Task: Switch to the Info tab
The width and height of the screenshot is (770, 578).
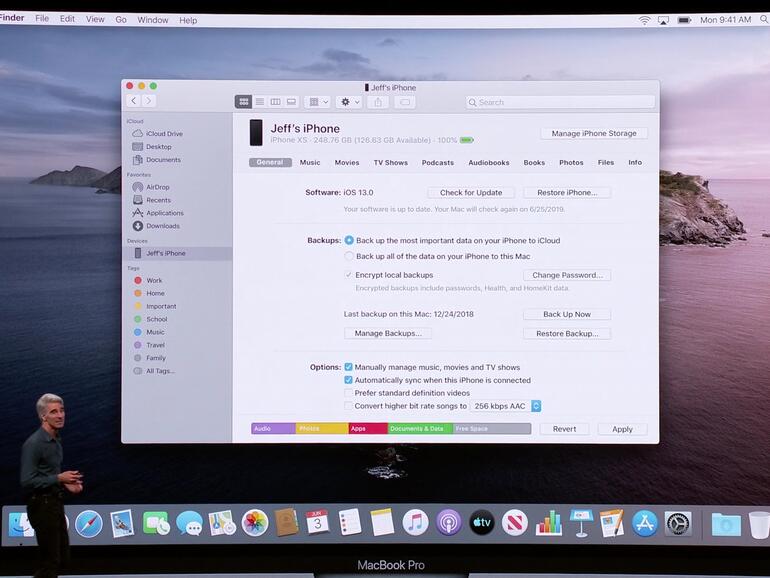Action: 635,163
